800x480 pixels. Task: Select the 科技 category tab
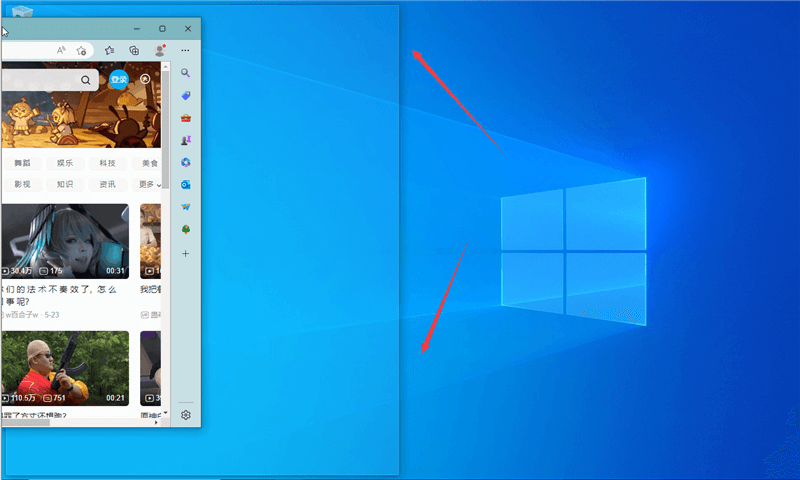point(107,163)
